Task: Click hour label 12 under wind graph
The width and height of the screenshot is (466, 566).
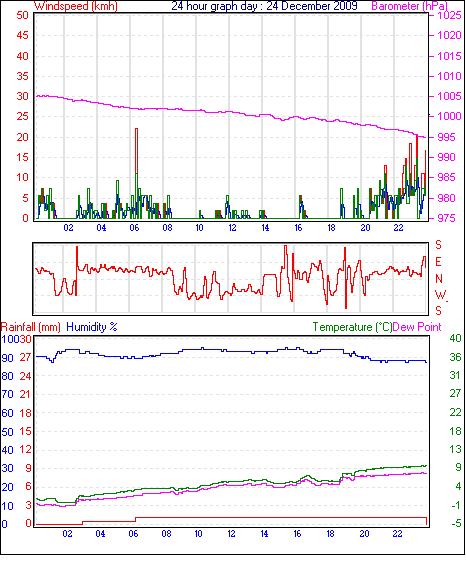Action: pos(232,228)
